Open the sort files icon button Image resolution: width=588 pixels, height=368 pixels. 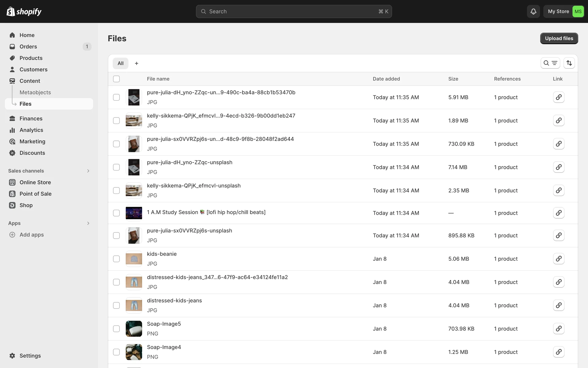[569, 63]
